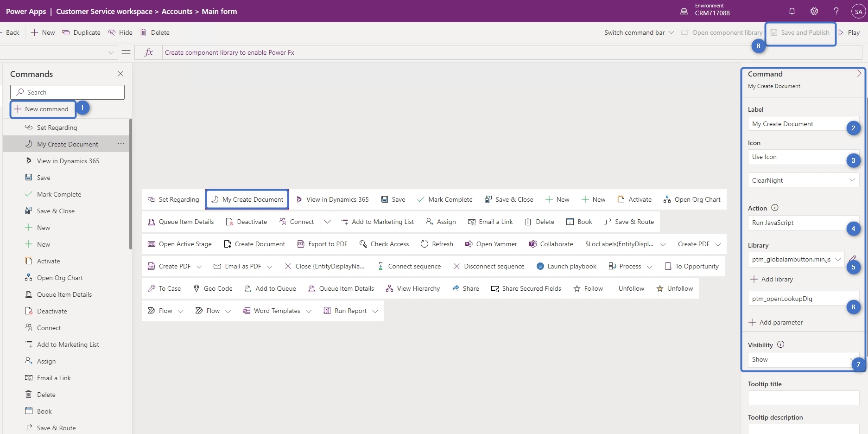Open the ClearNight icon dropdown
The image size is (868, 434).
click(x=804, y=180)
